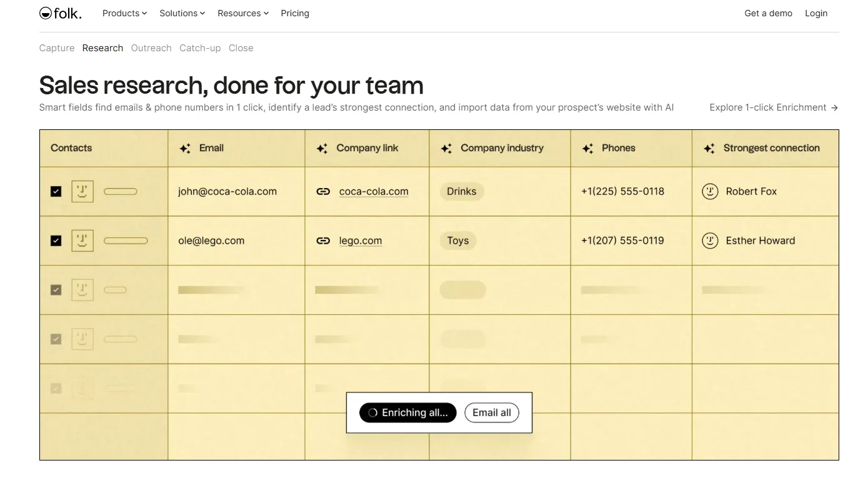Click the link icon next to coca-cola.com

pyautogui.click(x=323, y=192)
